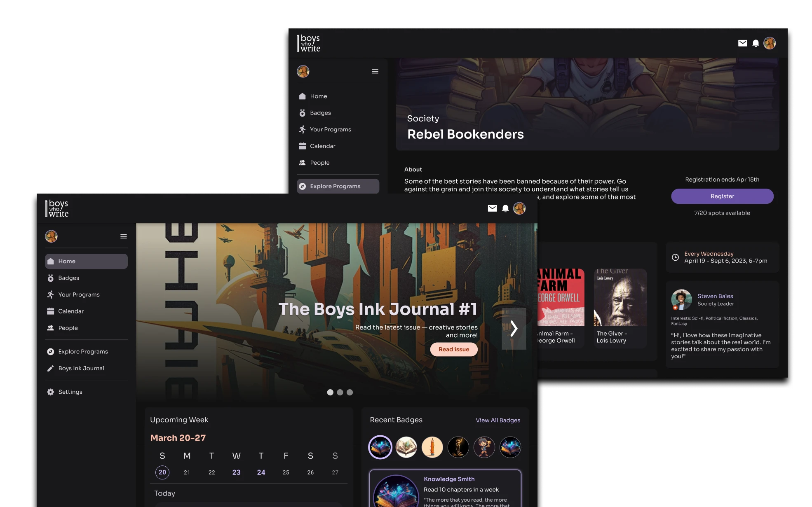Jump to the second carousel slide dot
The height and width of the screenshot is (507, 812).
[340, 393]
